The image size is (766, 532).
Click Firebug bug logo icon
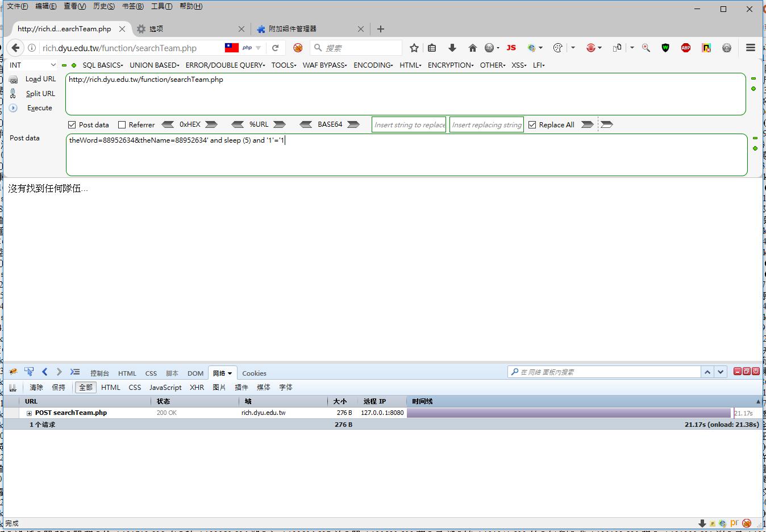click(13, 372)
